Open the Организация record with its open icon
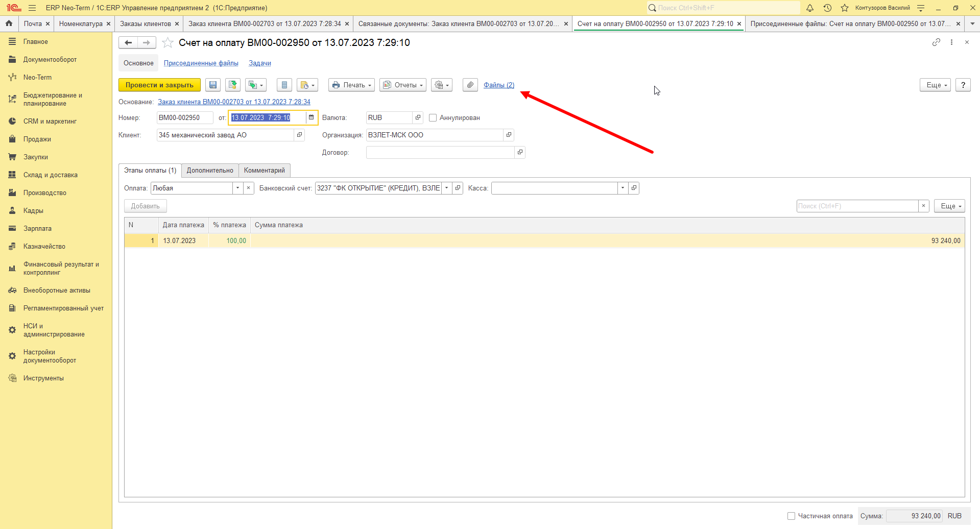This screenshot has width=980, height=529. [x=509, y=135]
